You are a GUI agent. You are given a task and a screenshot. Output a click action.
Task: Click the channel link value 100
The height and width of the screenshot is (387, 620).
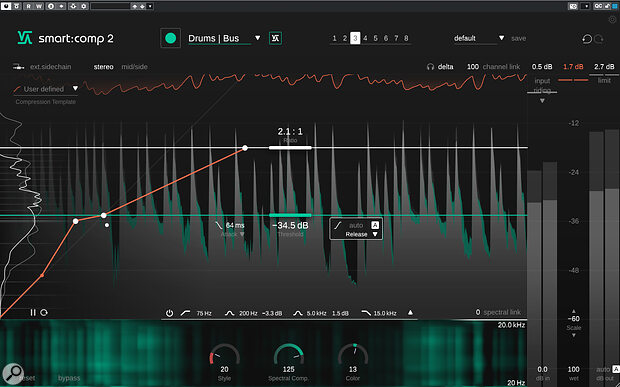coord(473,67)
